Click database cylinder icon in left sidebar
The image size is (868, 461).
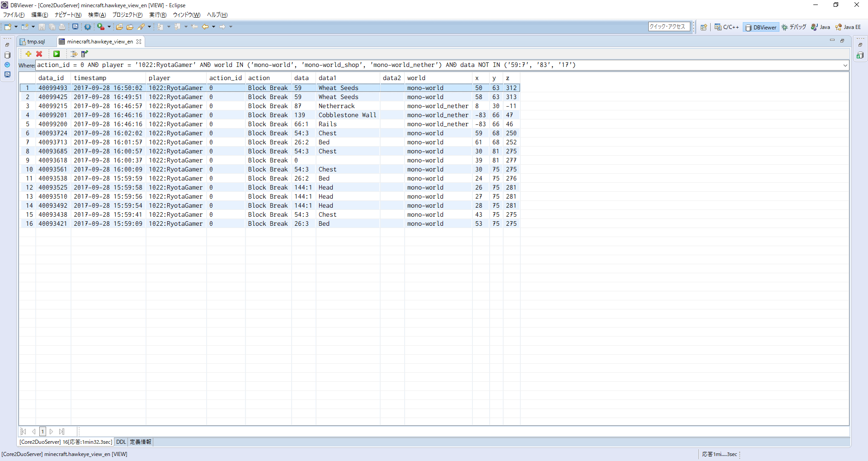click(x=7, y=55)
